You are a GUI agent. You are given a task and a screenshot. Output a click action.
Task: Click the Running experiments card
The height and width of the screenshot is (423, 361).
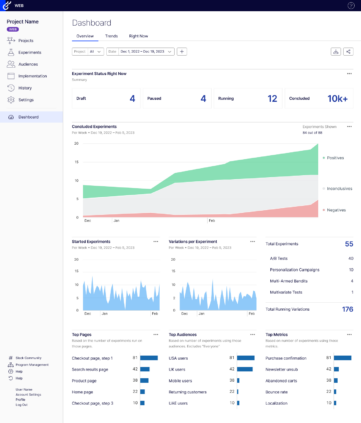click(x=248, y=98)
